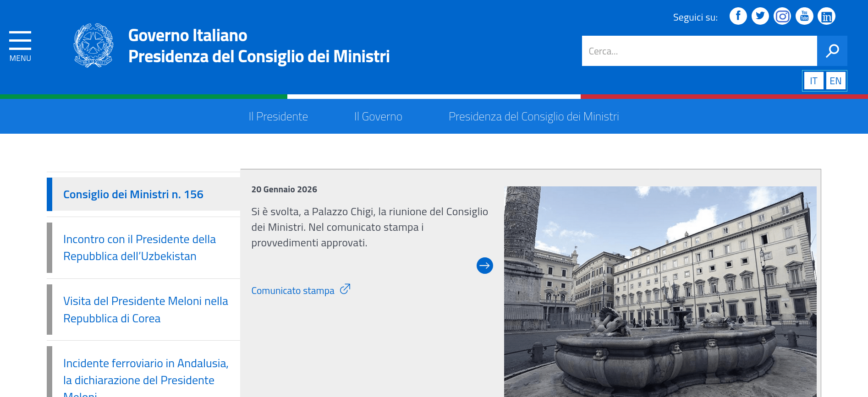The width and height of the screenshot is (868, 397).
Task: Open the YouTube social icon
Action: click(x=804, y=16)
